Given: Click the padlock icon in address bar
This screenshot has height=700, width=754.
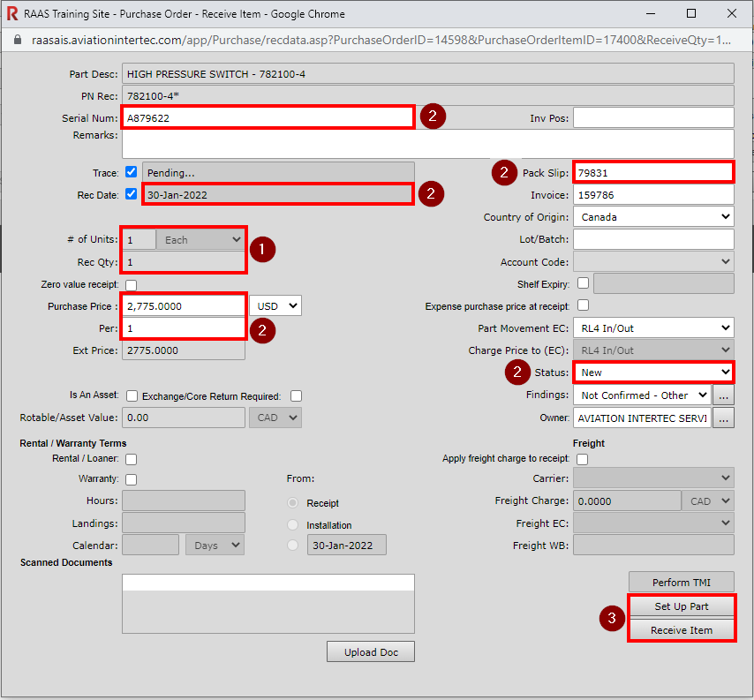Looking at the screenshot, I should pos(16,40).
